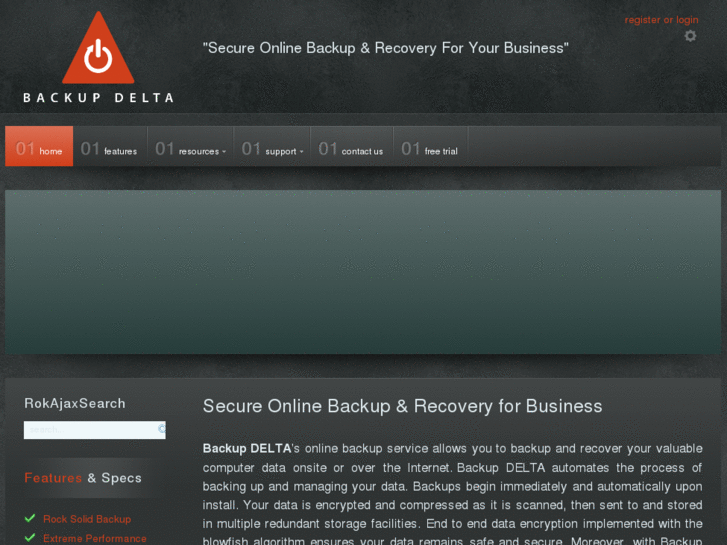
Task: Select the contact us menu item
Action: (x=352, y=146)
